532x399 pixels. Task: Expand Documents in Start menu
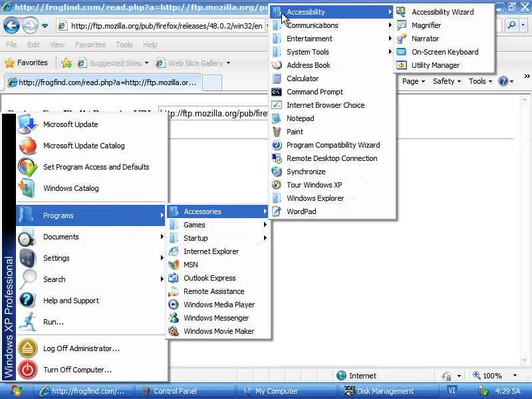[x=91, y=237]
